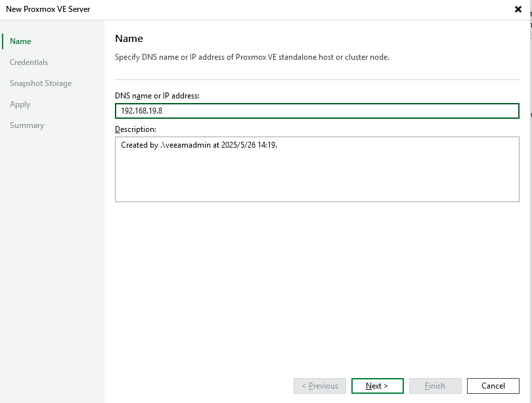Click the Previous button
The width and height of the screenshot is (532, 403).
(x=320, y=386)
